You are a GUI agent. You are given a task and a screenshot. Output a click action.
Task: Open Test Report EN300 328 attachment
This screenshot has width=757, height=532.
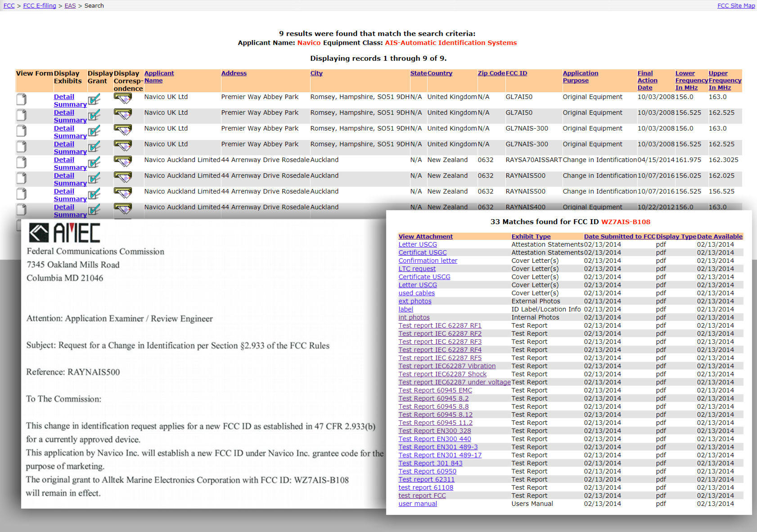point(434,431)
